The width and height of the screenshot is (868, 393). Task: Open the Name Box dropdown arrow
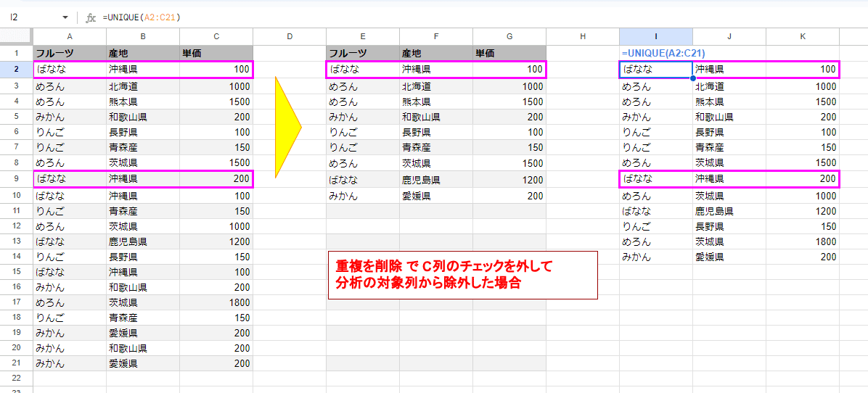pos(65,17)
